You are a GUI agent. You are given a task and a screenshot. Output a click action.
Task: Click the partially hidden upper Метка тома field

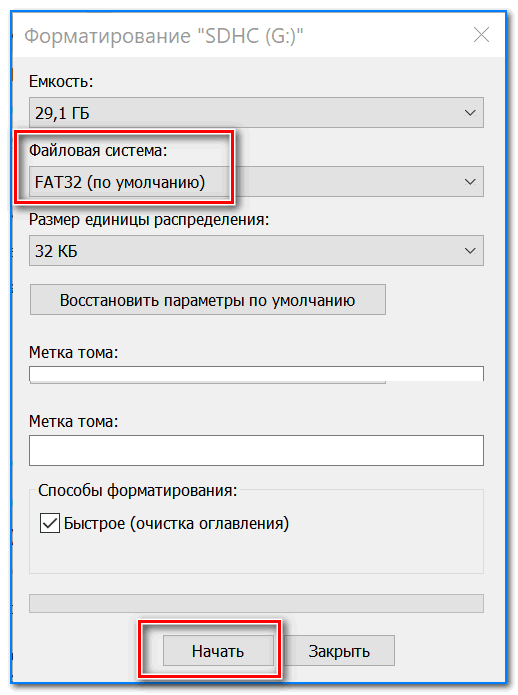point(256,374)
